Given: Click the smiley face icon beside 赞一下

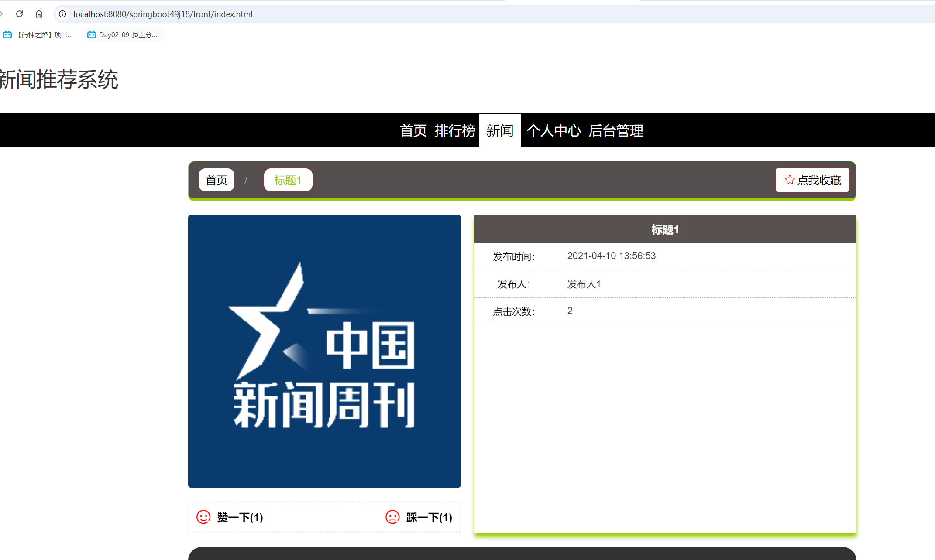Looking at the screenshot, I should pos(203,517).
